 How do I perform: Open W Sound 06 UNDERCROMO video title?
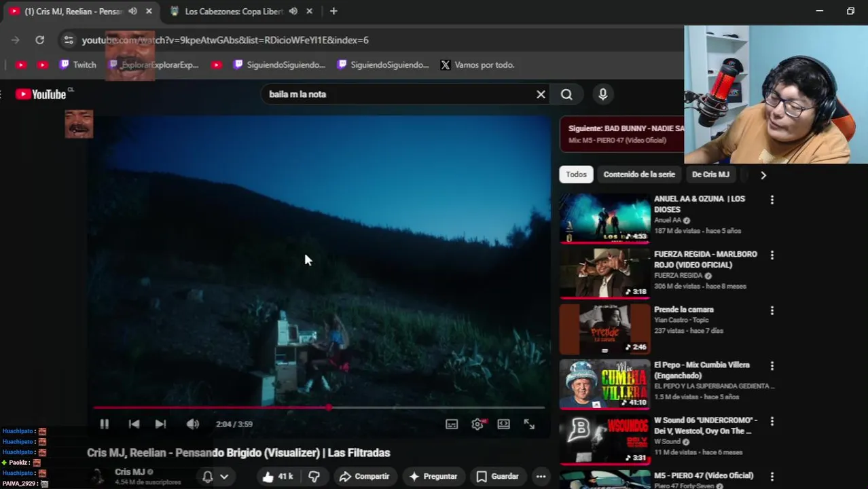tap(706, 425)
